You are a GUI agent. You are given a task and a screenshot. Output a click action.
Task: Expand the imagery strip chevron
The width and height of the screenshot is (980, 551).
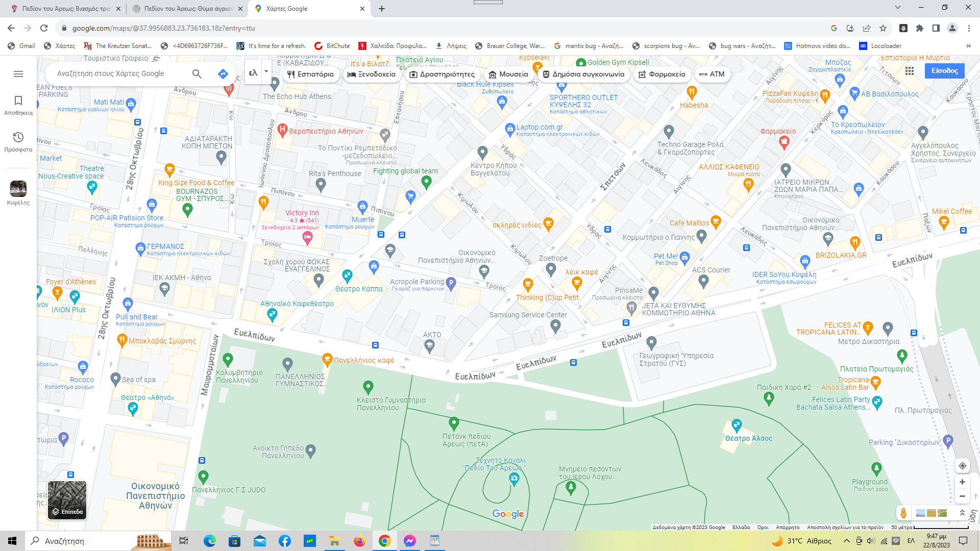tap(962, 513)
